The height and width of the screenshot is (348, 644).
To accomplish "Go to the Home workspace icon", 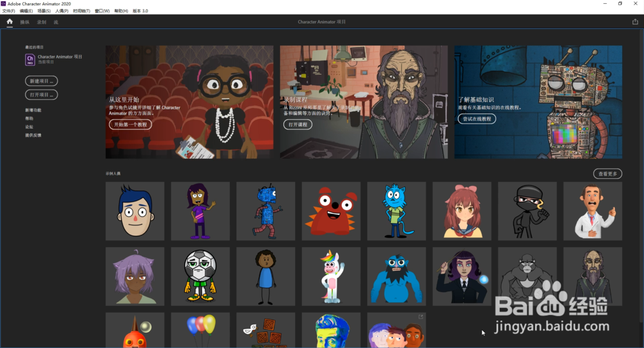I will (x=10, y=22).
